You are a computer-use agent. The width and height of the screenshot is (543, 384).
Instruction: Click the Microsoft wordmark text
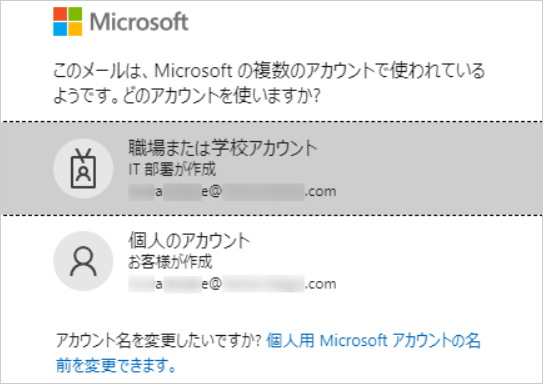coord(139,22)
